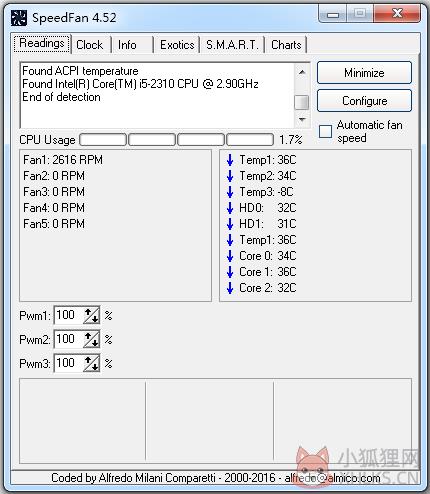Close the SpeedFan window
The width and height of the screenshot is (430, 494).
(397, 14)
